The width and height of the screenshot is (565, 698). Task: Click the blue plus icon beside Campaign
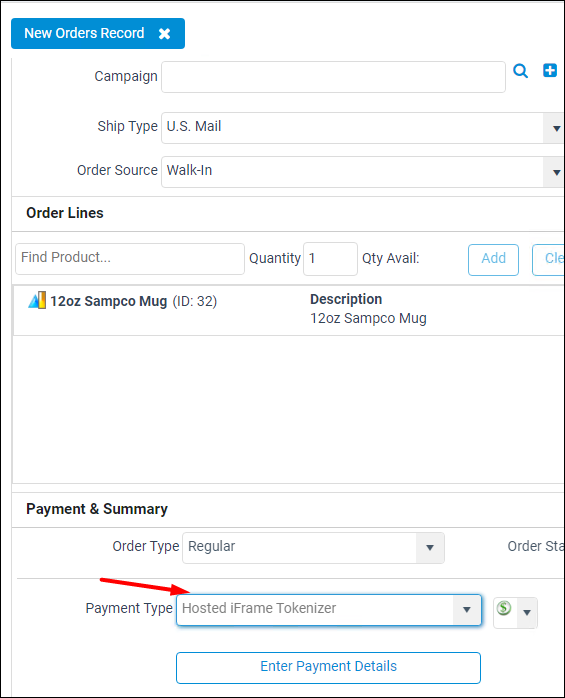[550, 70]
